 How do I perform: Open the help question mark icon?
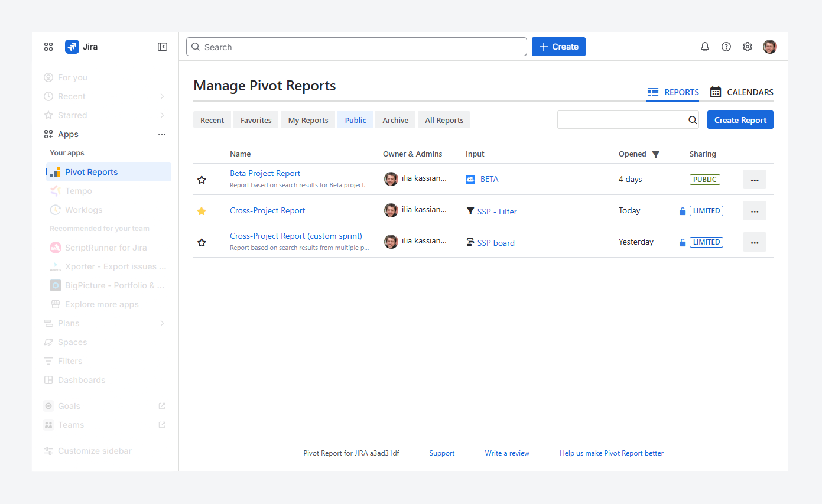tap(726, 47)
